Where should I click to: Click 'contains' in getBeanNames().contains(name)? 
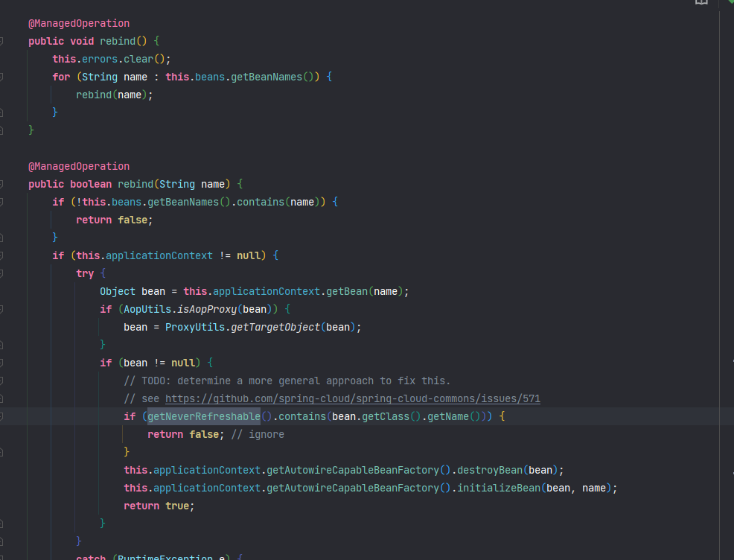click(261, 202)
